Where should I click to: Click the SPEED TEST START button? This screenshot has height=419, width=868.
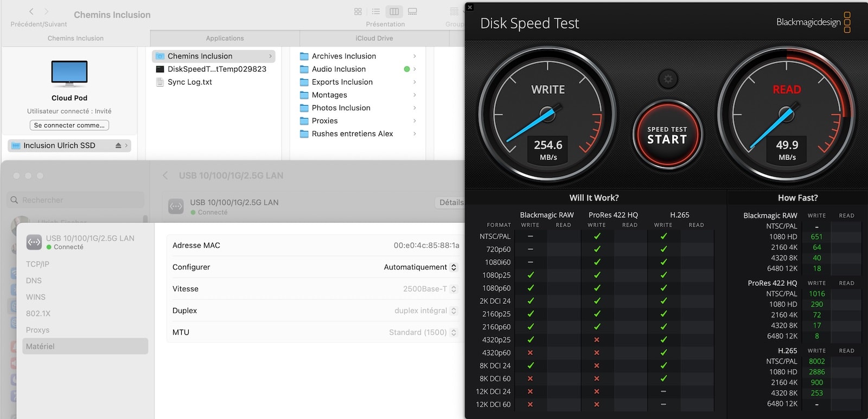tap(667, 135)
